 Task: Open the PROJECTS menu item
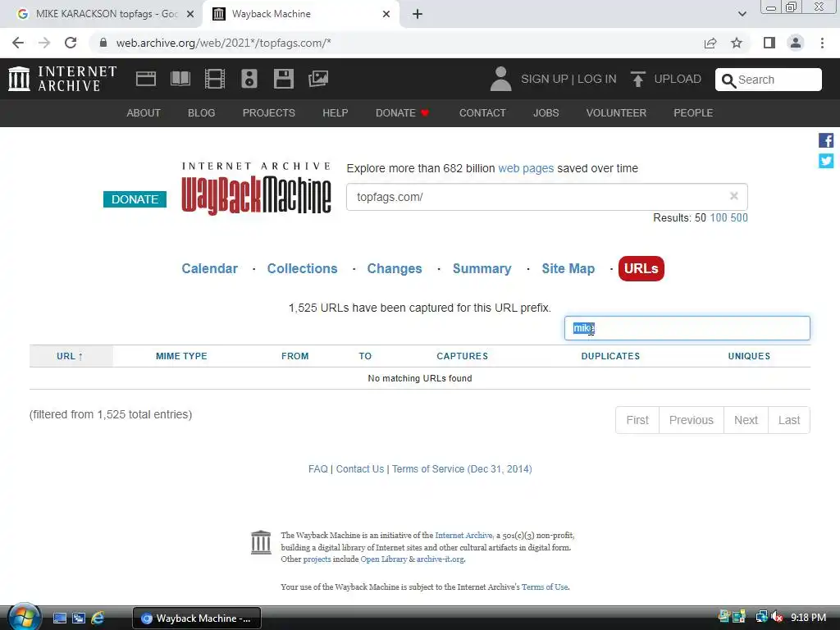click(268, 113)
